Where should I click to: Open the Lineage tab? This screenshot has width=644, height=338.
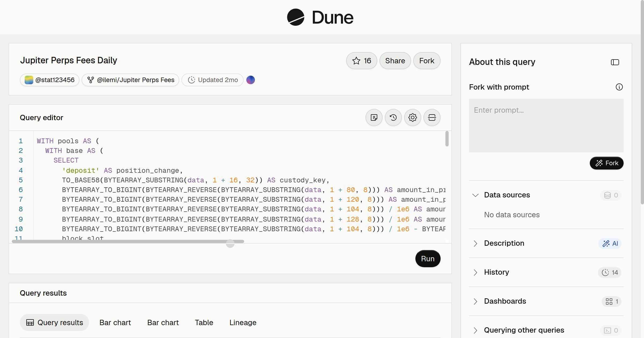(243, 322)
